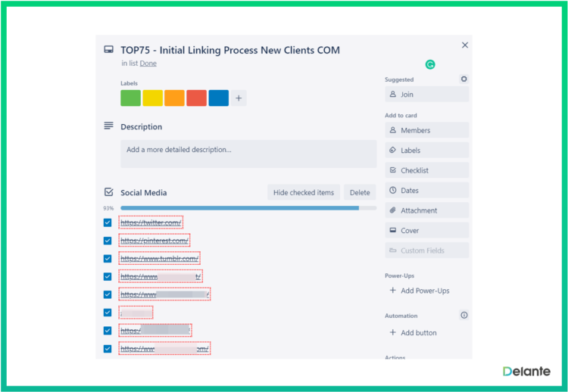Open the https://twitter.com/ link
Screen dimensions: 568x392
point(151,222)
